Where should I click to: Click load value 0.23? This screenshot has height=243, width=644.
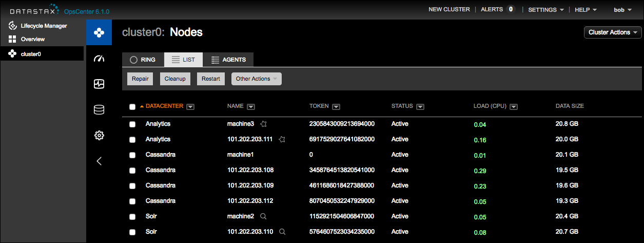point(480,186)
